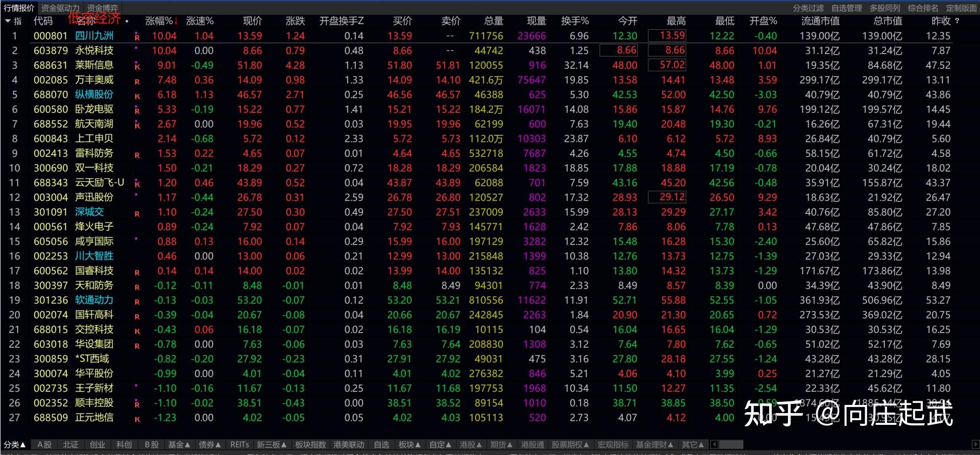Sort by the 总市值 column header
This screenshot has width=980, height=455.
click(x=888, y=21)
